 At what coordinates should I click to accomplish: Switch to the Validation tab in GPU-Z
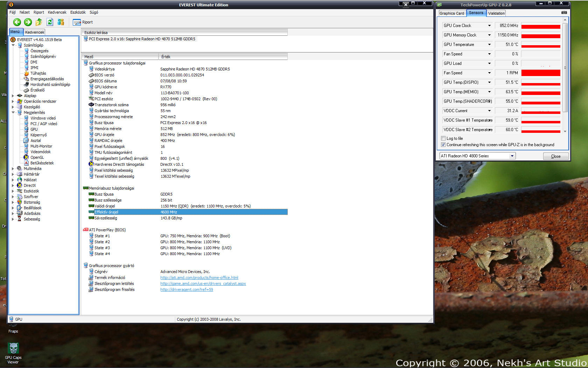point(496,13)
